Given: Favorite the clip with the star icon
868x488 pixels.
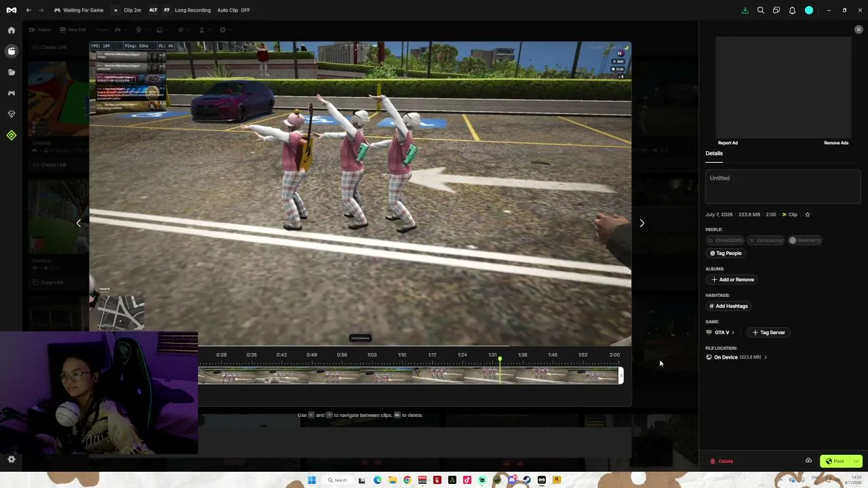Looking at the screenshot, I should point(808,215).
